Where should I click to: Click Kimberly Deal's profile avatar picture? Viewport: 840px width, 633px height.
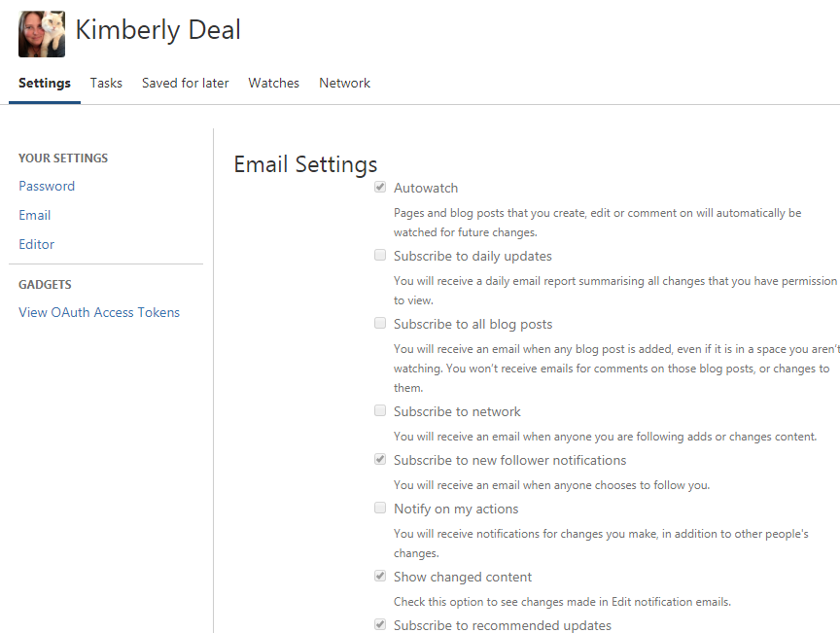tap(42, 34)
